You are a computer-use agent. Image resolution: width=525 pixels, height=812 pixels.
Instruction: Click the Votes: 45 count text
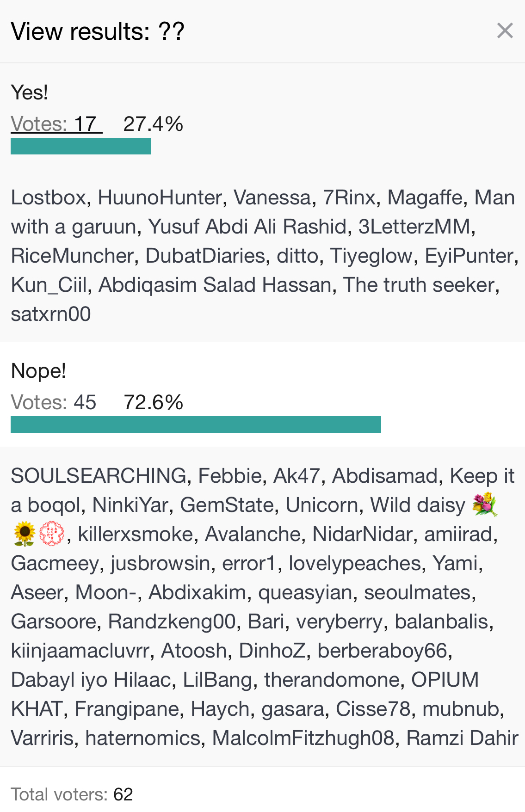(x=53, y=402)
